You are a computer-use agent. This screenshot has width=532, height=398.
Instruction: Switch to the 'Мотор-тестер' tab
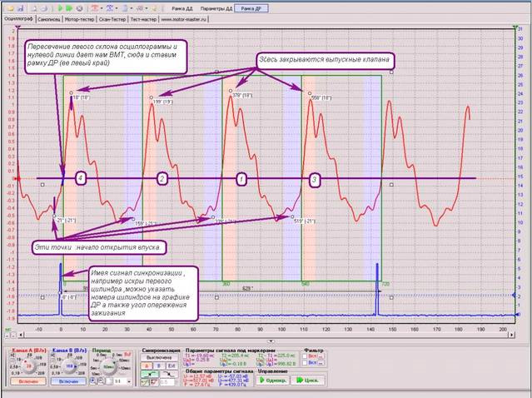click(x=79, y=19)
